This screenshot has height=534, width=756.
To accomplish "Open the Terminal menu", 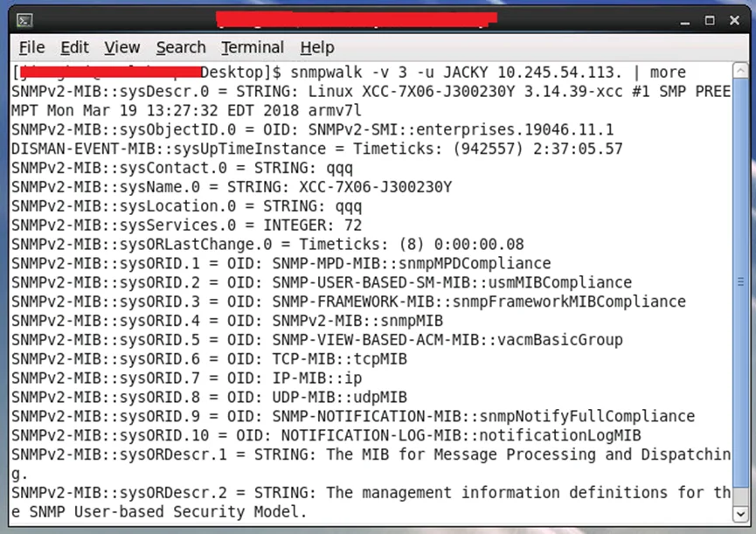I will [253, 48].
